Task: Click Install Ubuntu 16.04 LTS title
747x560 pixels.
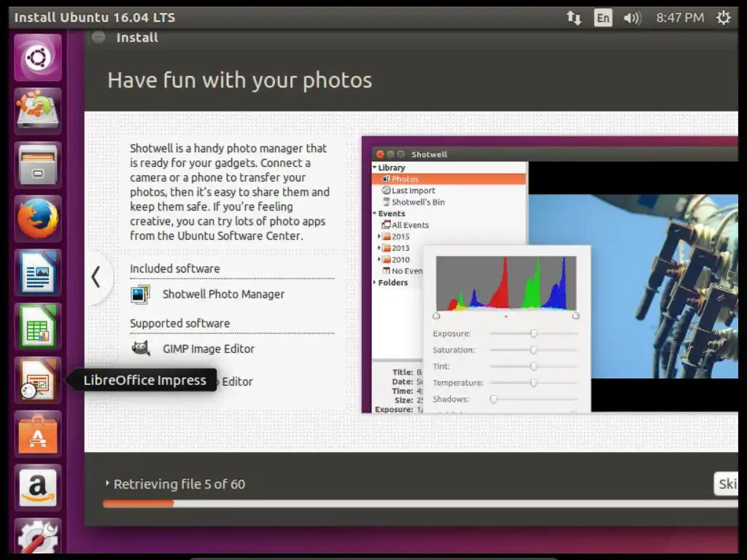Action: [95, 17]
